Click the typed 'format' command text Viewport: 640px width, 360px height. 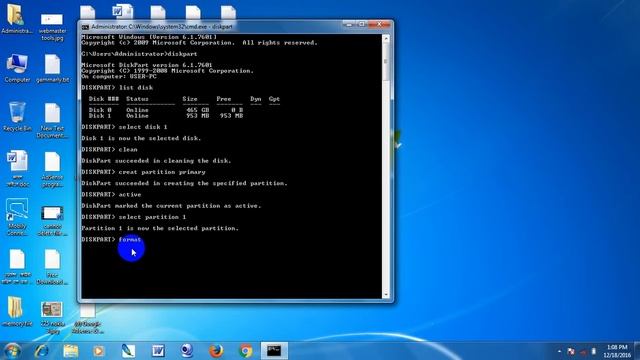pyautogui.click(x=130, y=240)
